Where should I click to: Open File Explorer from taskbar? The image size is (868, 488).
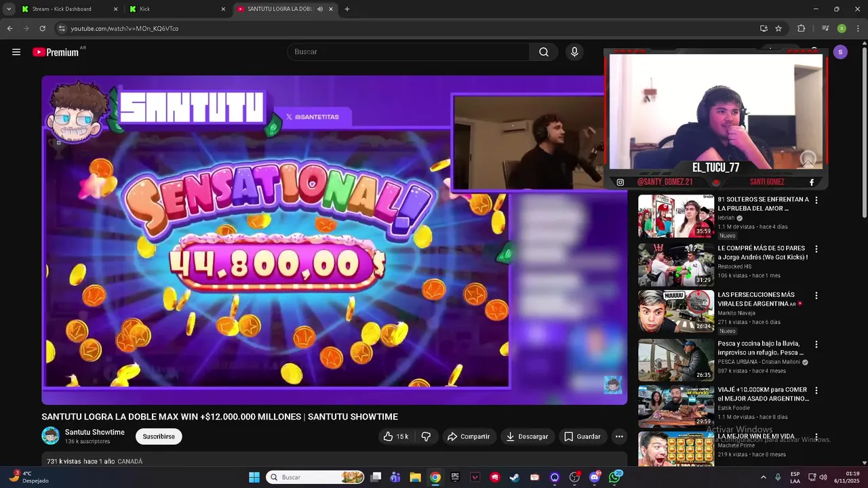click(415, 477)
